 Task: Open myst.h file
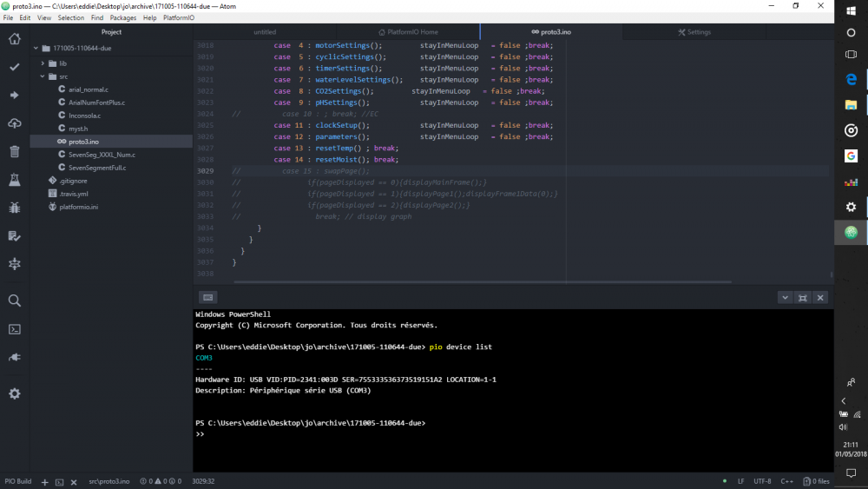77,129
